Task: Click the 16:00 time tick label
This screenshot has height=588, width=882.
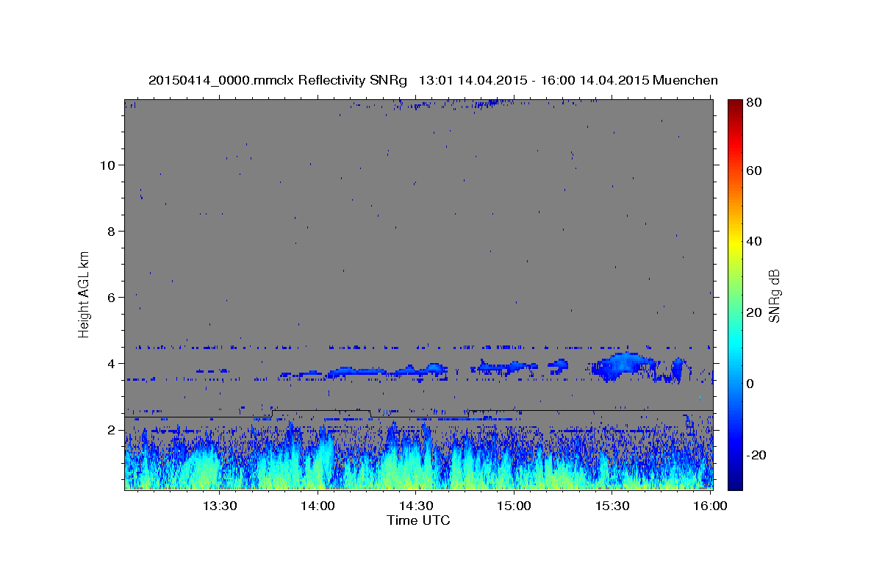Action: point(710,506)
